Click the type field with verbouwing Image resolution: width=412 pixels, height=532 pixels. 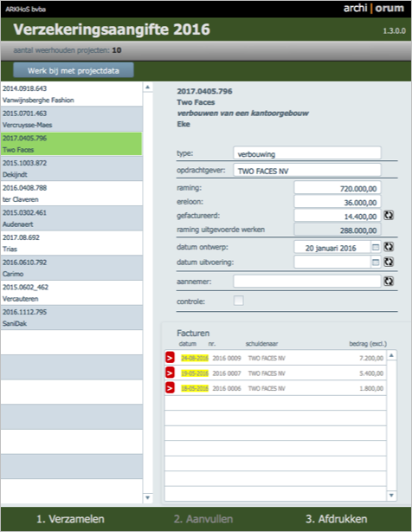click(307, 153)
